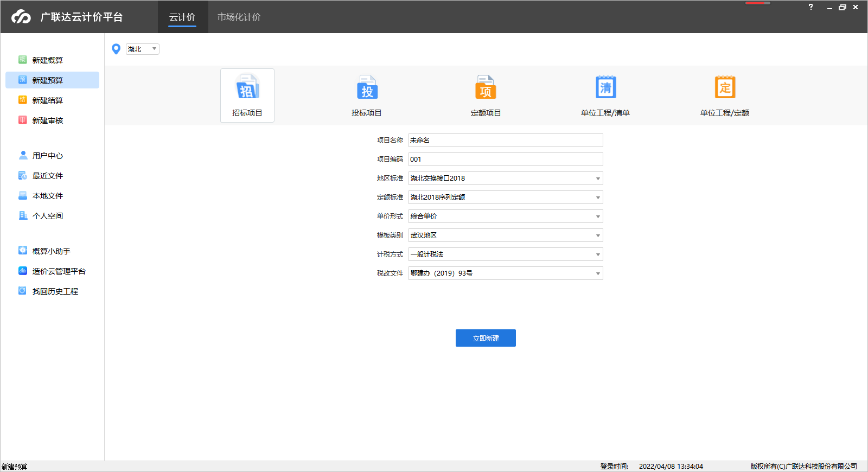The image size is (868, 472).
Task: Minimize the application window
Action: click(829, 8)
